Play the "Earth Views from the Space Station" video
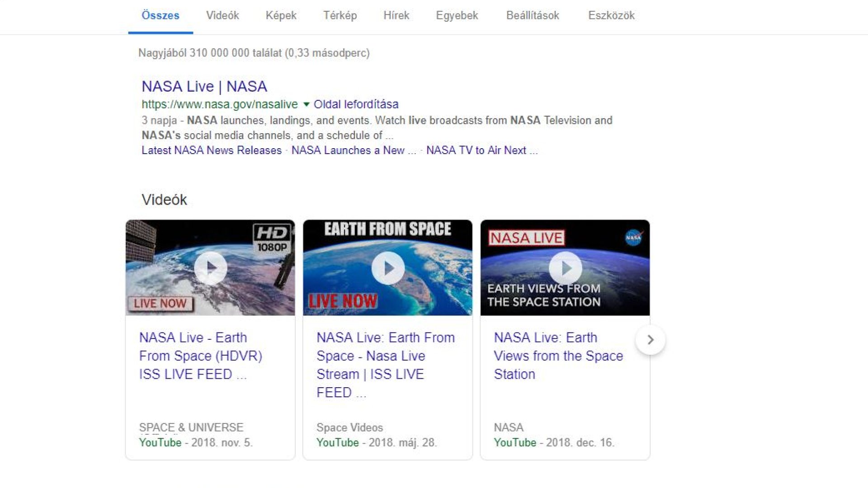The width and height of the screenshot is (868, 488). (565, 268)
